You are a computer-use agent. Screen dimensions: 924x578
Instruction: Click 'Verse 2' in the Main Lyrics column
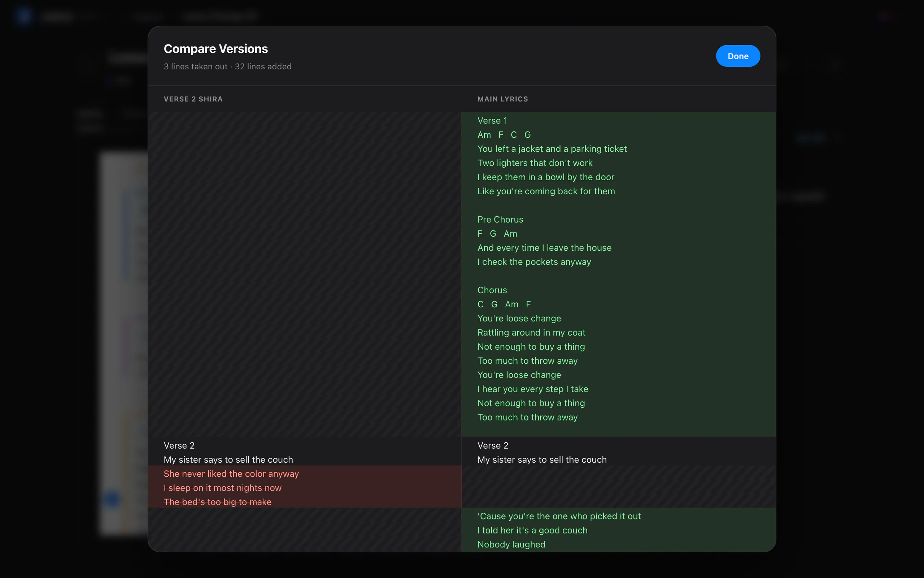coord(493,446)
